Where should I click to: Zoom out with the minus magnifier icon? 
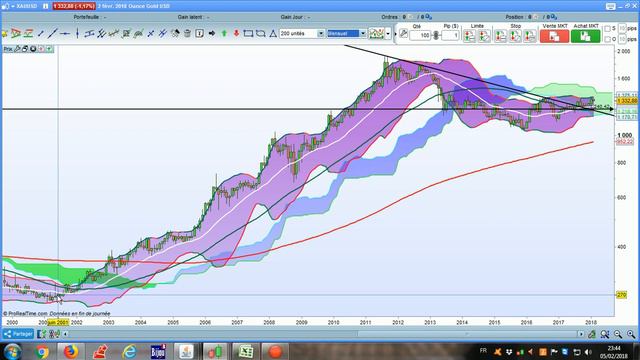tap(618, 334)
